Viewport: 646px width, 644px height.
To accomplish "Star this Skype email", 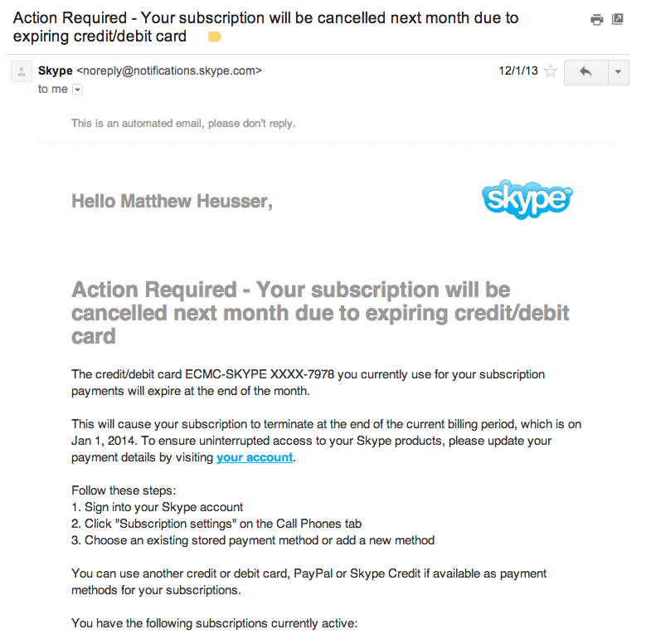I will (x=551, y=71).
